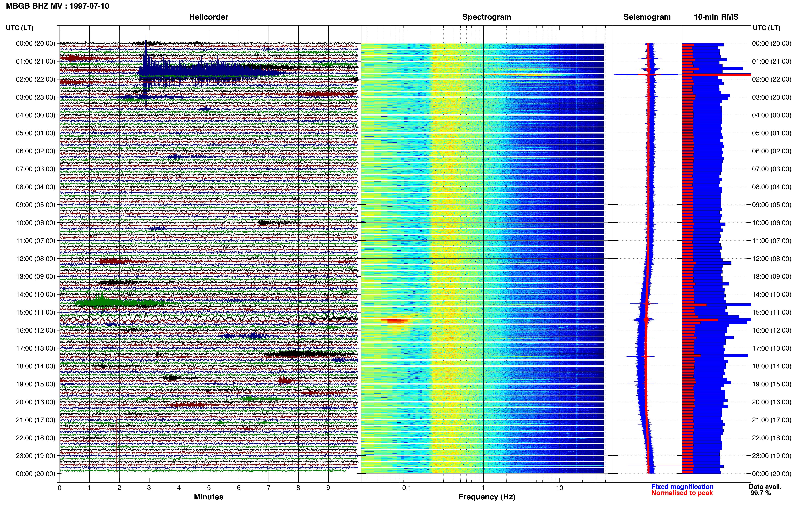Click the red Normalised to peak legend text
The height and width of the screenshot is (508, 812).
(x=682, y=493)
